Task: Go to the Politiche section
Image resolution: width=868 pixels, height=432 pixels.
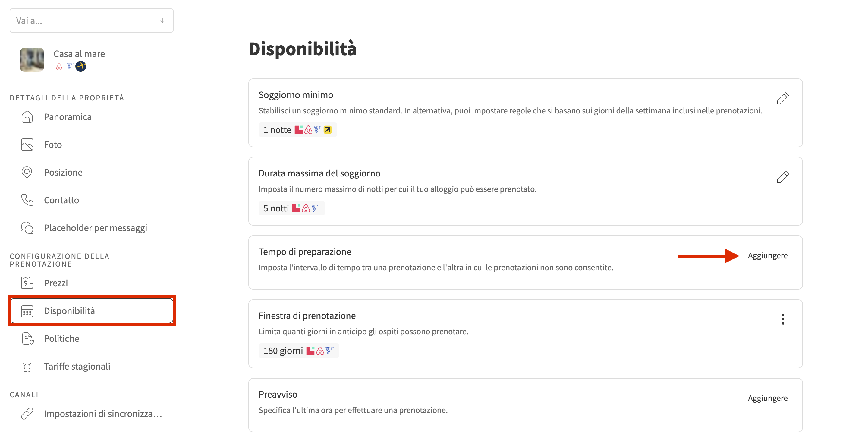Action: pos(62,338)
